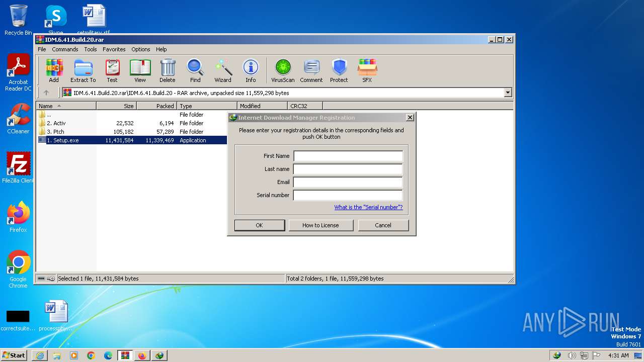Image resolution: width=644 pixels, height=362 pixels.
Task: Click the taskbar clock showing 4:31 AM
Action: (618, 355)
